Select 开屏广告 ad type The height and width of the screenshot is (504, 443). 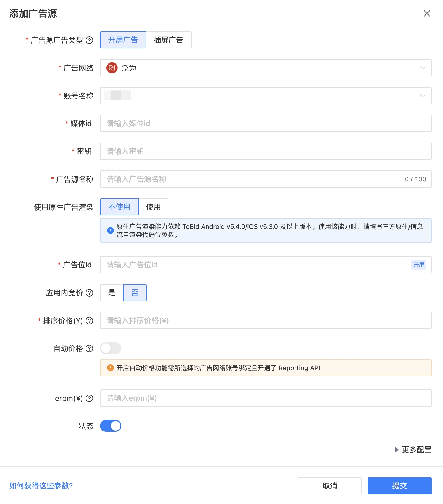coord(123,40)
